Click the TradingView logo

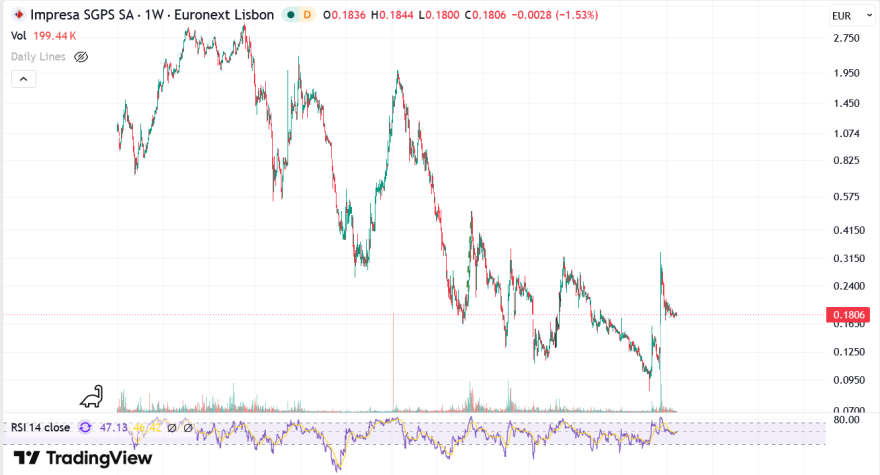tap(82, 458)
